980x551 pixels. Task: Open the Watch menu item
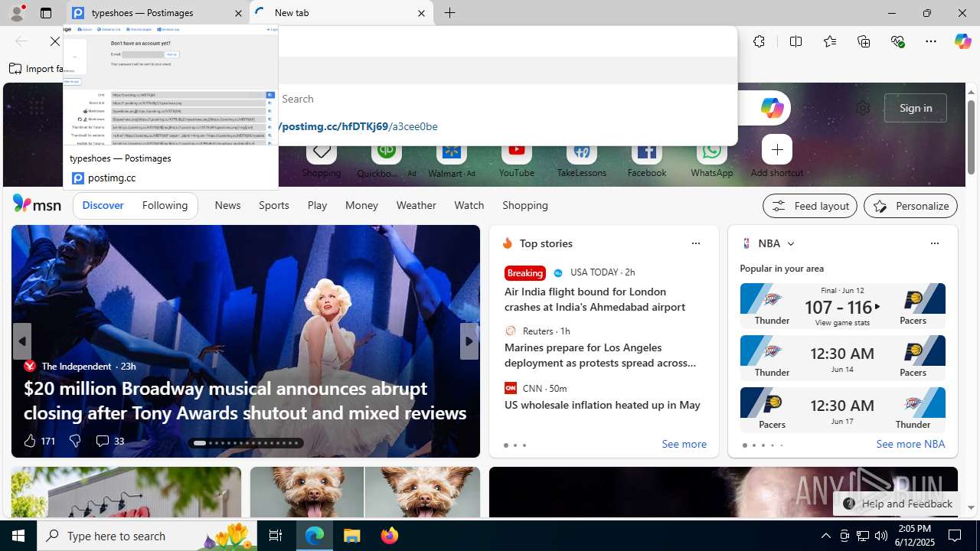pos(469,205)
